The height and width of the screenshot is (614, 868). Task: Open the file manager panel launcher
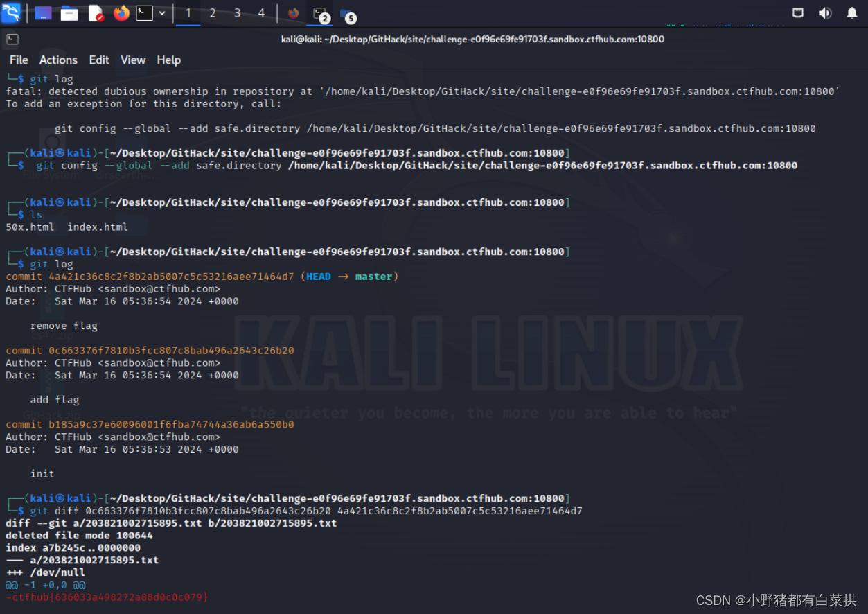point(69,12)
